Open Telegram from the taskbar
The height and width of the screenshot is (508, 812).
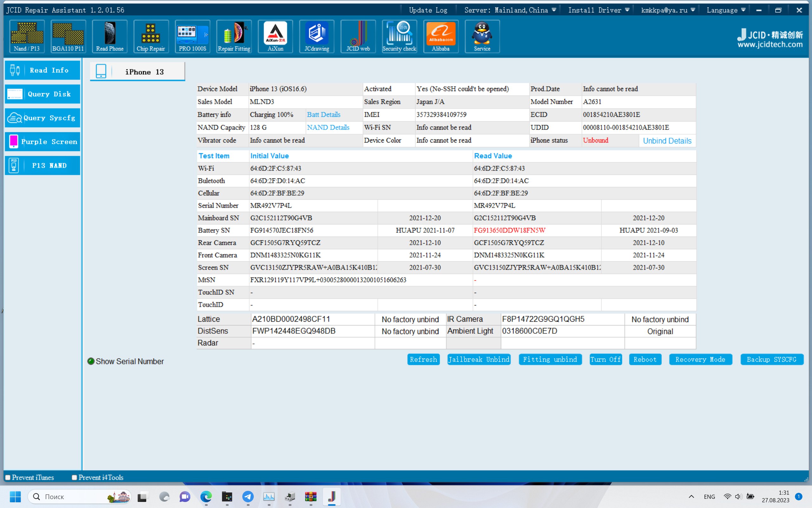248,497
